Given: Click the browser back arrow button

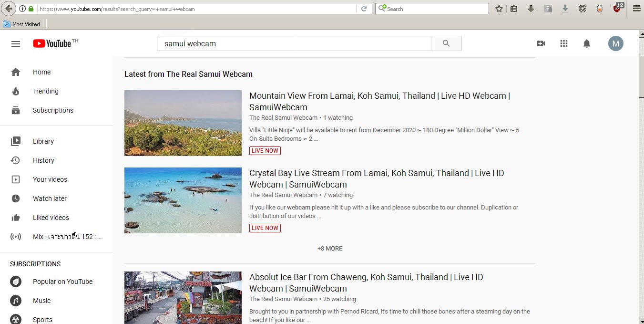Looking at the screenshot, I should click(x=8, y=9).
